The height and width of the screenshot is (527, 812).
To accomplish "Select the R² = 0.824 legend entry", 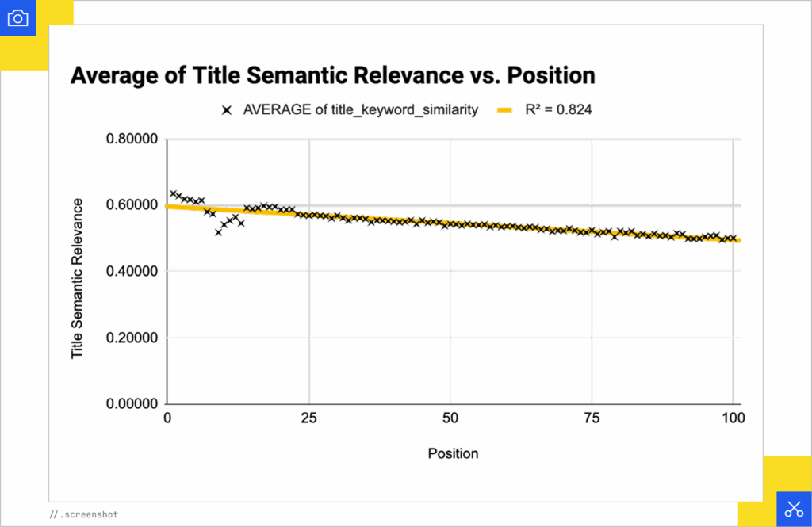I will (x=558, y=110).
